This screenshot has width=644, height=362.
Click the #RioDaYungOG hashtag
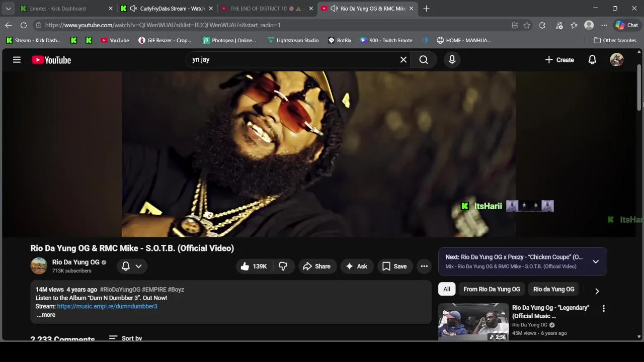(120, 290)
